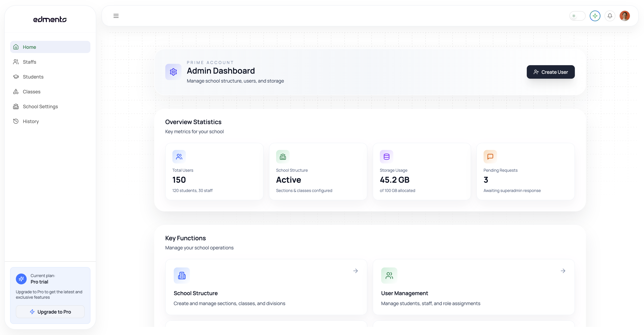
Task: Select Classes in the sidebar
Action: click(32, 92)
